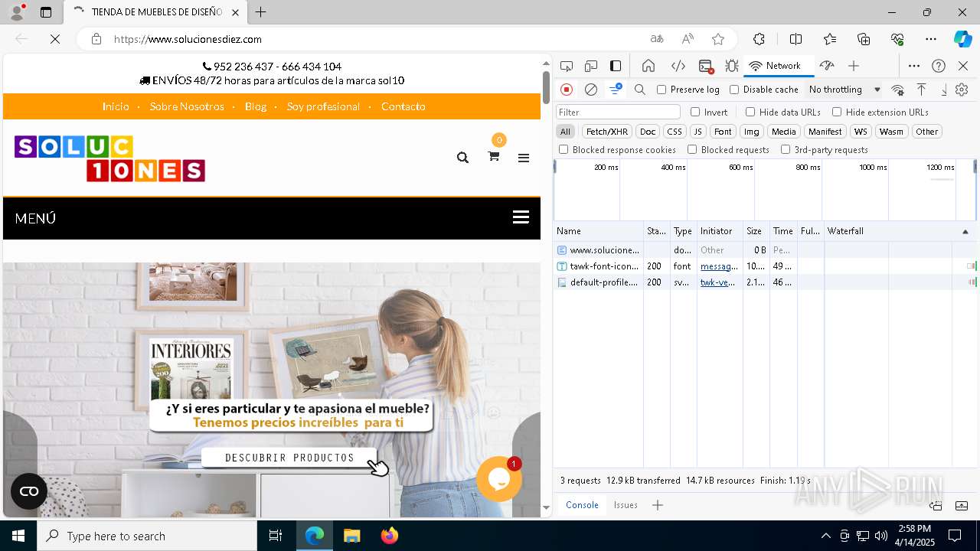This screenshot has height=551, width=980.
Task: Open the No throttling dropdown
Action: point(844,90)
